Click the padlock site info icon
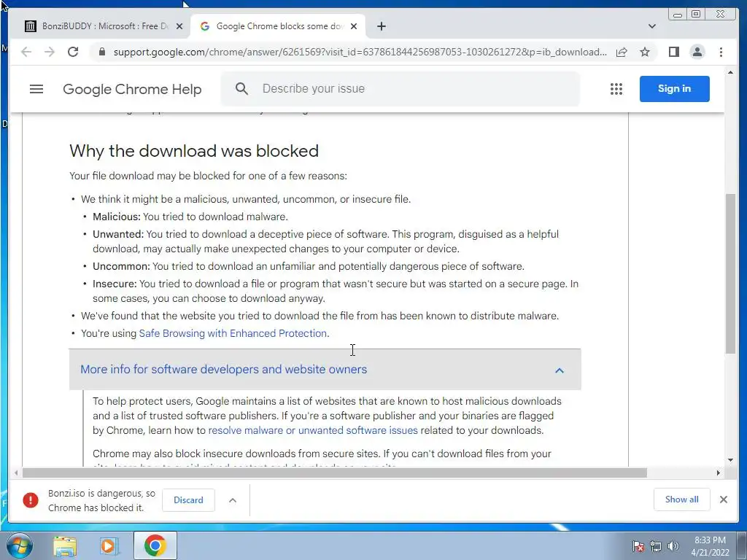Image resolution: width=747 pixels, height=560 pixels. tap(101, 52)
